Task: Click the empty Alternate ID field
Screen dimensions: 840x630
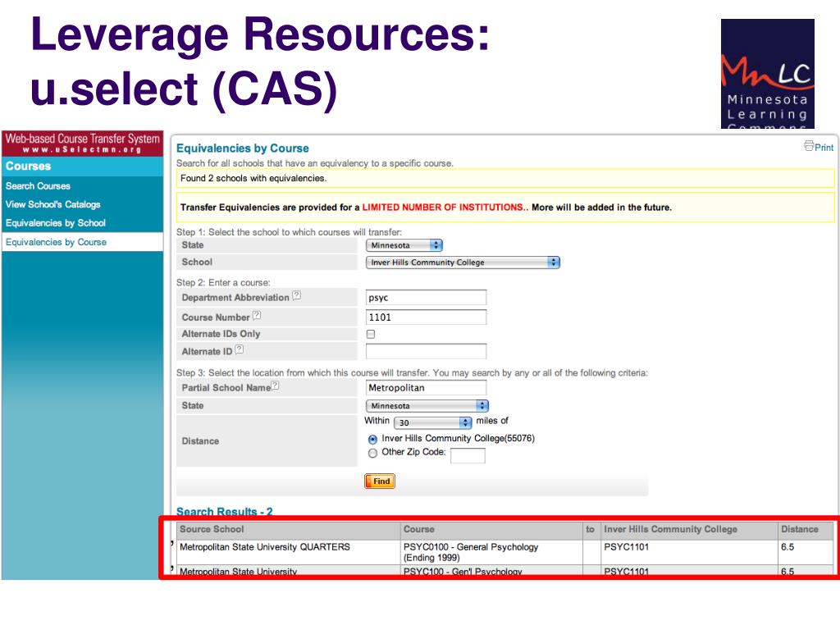Action: (426, 351)
